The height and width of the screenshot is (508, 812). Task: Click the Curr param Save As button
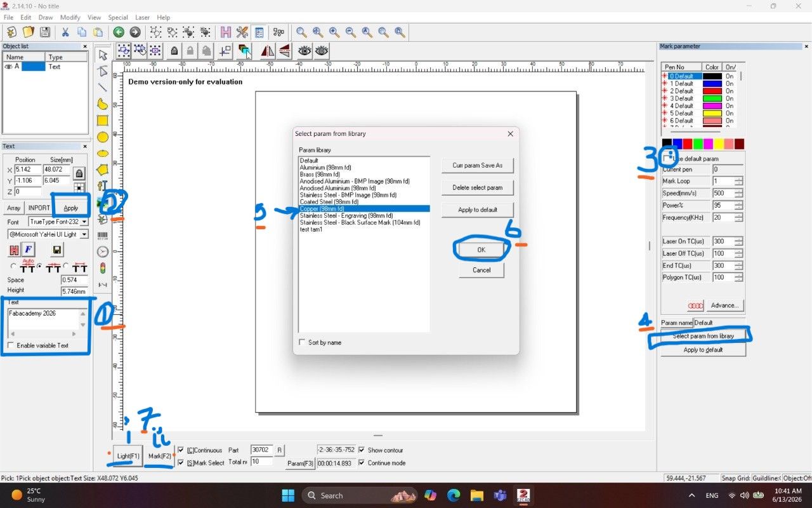coord(477,165)
